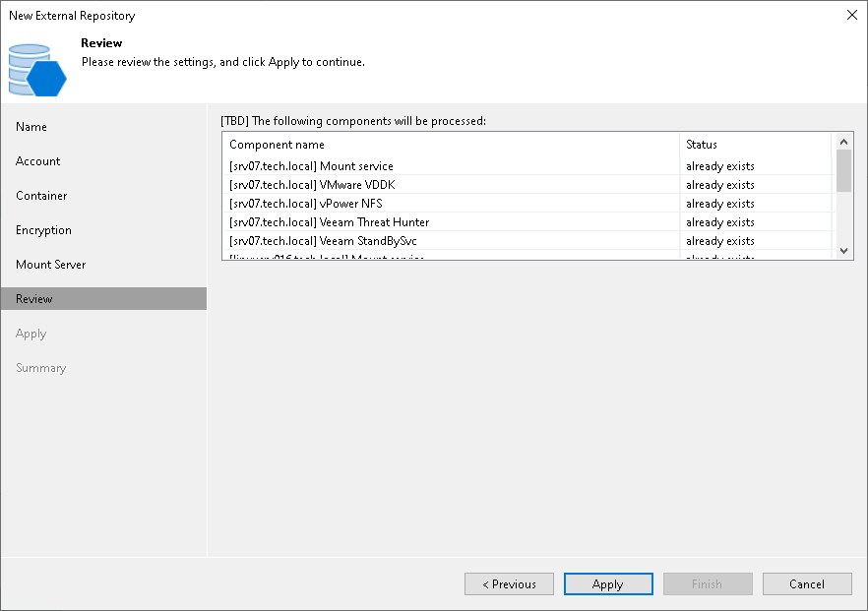Click VMware VDDK 'already exists' status

pos(720,185)
